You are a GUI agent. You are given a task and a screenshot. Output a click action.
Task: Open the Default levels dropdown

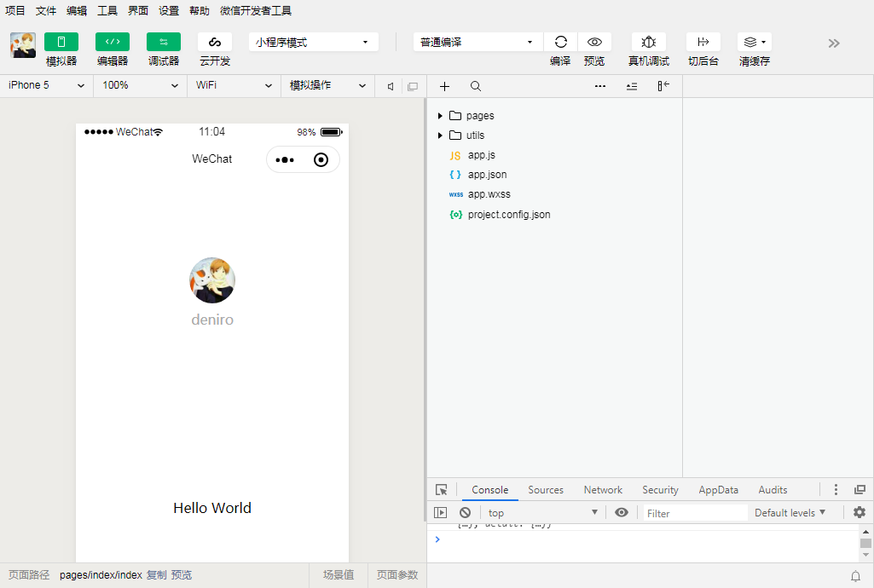pyautogui.click(x=790, y=512)
